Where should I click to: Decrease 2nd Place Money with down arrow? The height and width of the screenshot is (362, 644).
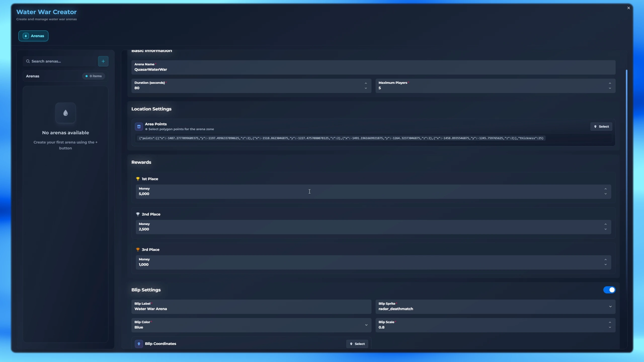coord(606,229)
